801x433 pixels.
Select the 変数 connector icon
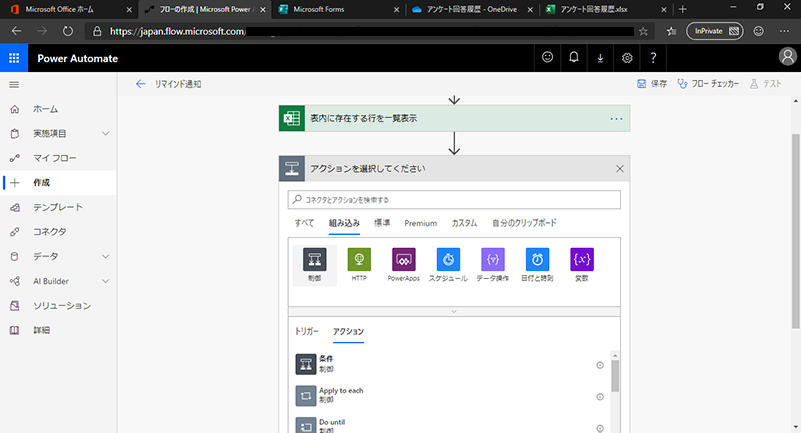coord(582,260)
